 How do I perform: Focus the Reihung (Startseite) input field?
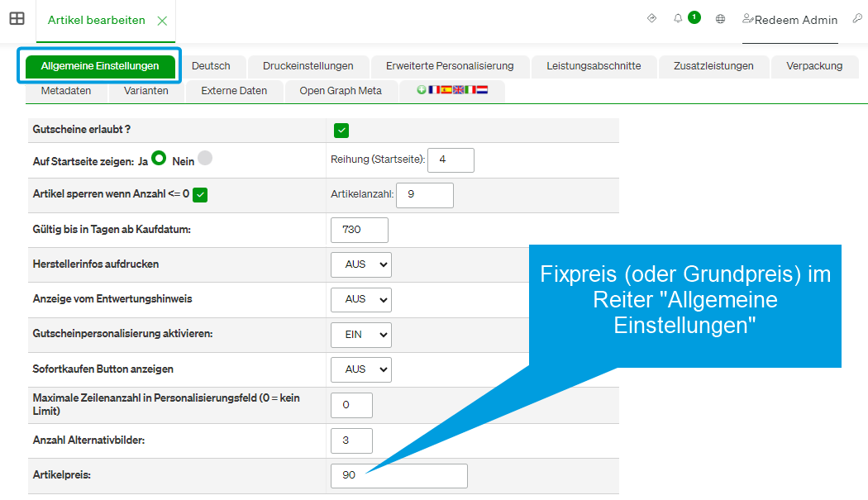pos(451,160)
